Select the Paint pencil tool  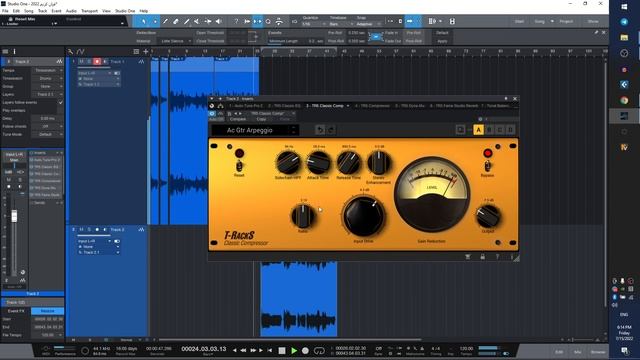coord(186,21)
